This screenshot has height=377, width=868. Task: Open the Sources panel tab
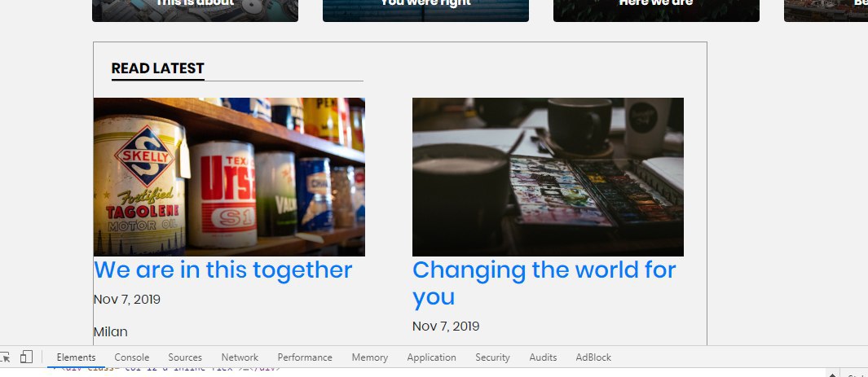click(185, 357)
